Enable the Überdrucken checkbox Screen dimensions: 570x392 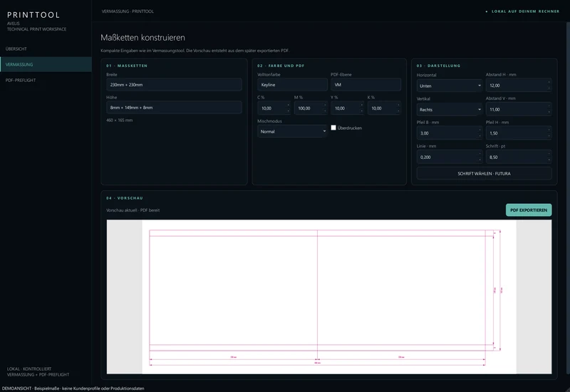pos(333,128)
